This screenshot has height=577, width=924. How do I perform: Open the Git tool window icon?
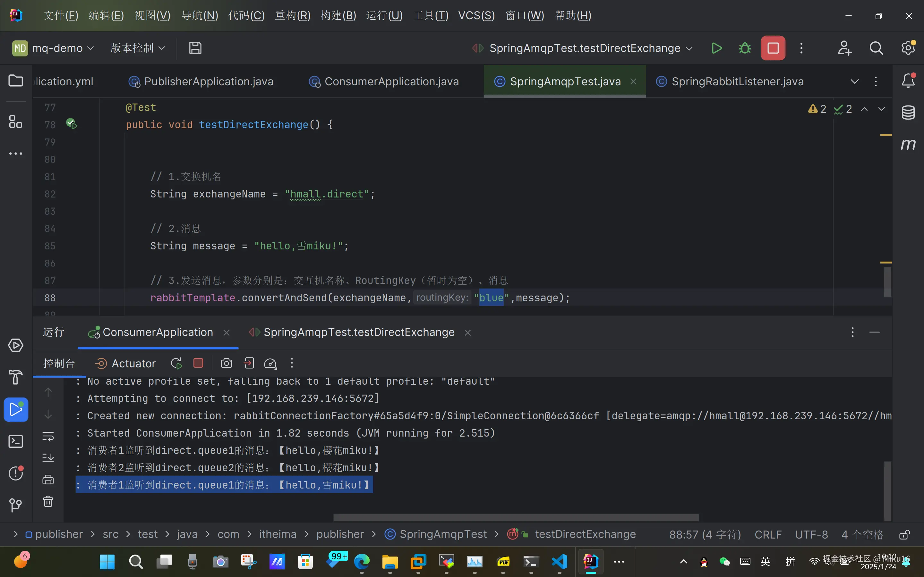pyautogui.click(x=16, y=505)
